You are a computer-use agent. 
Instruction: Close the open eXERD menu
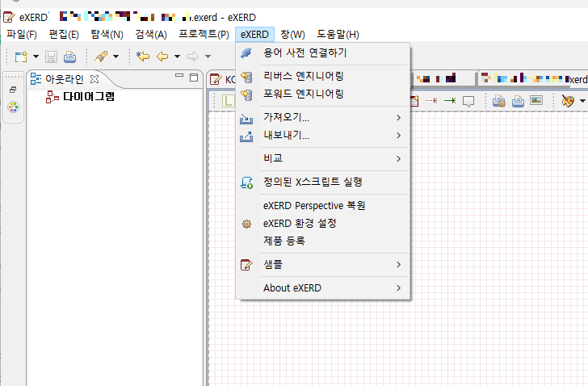coord(254,35)
